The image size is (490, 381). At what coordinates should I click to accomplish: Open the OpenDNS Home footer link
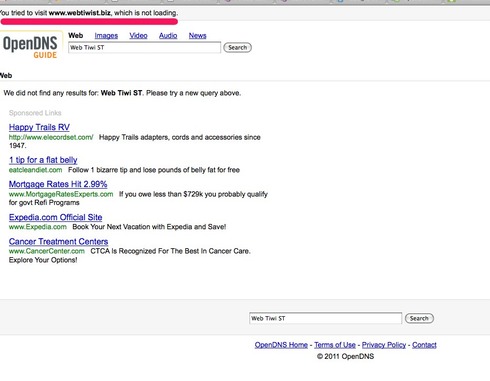pos(281,345)
